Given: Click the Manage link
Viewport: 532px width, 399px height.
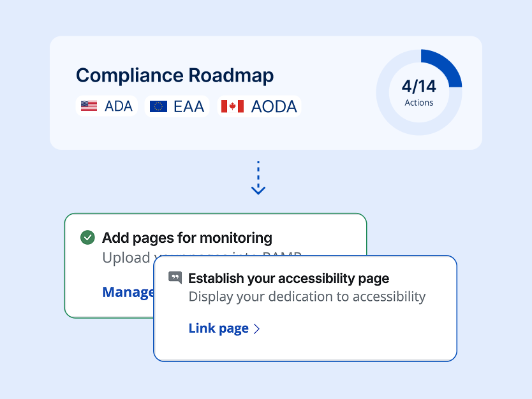Looking at the screenshot, I should coord(128,292).
